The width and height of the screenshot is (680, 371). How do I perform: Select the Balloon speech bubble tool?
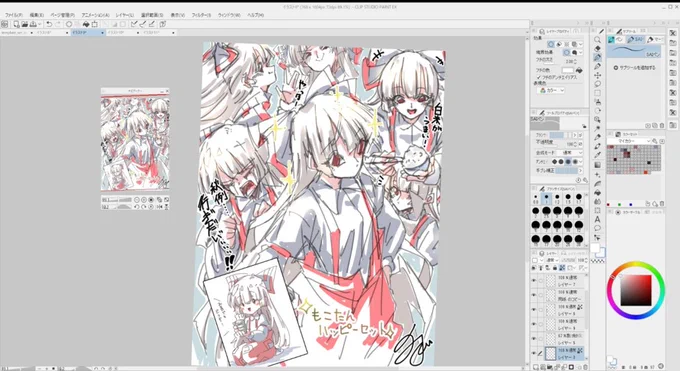598,228
